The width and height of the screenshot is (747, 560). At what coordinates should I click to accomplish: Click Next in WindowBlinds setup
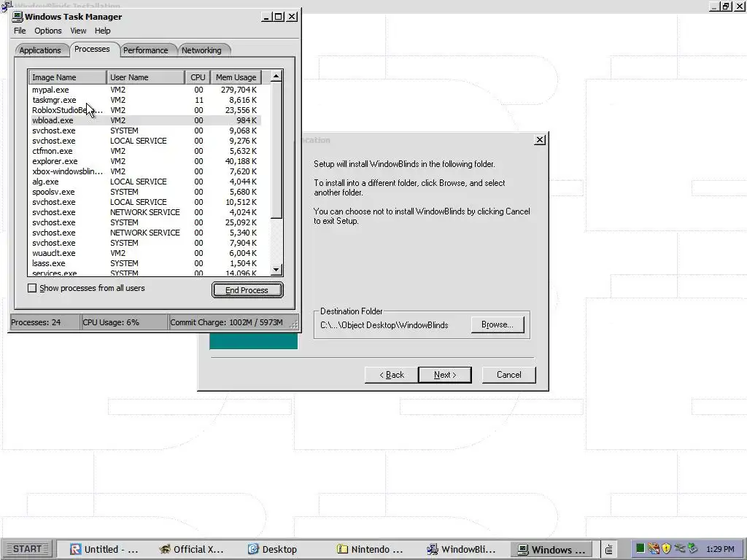pos(445,375)
